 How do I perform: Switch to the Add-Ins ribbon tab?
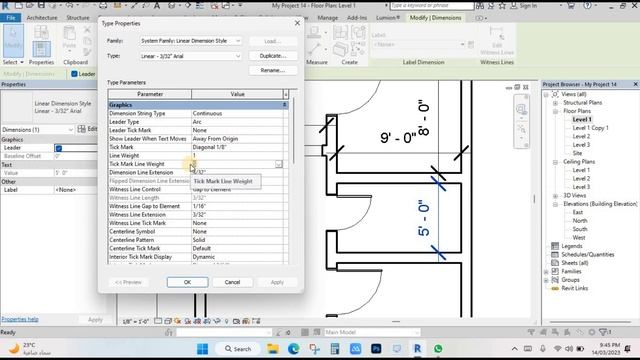pyautogui.click(x=357, y=18)
